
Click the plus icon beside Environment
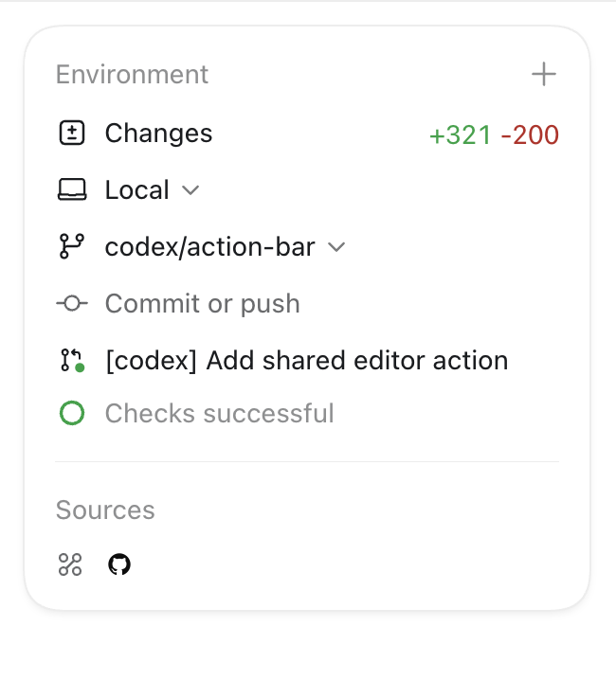coord(544,74)
